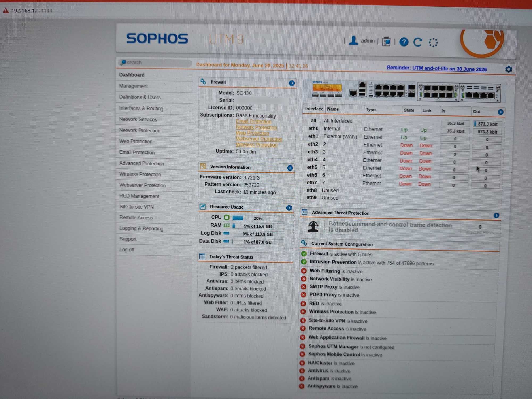Click the RAM 5% of 15.6 GB bar
The width and height of the screenshot is (532, 399).
(x=258, y=226)
